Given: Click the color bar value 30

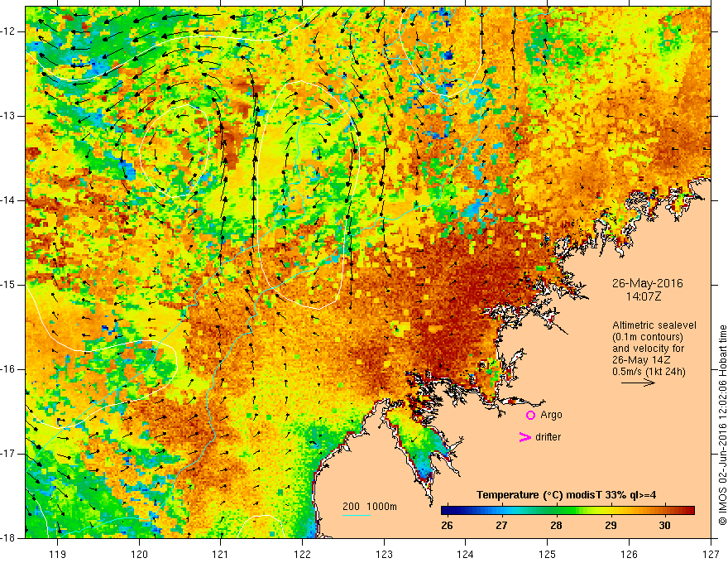Looking at the screenshot, I should [664, 526].
